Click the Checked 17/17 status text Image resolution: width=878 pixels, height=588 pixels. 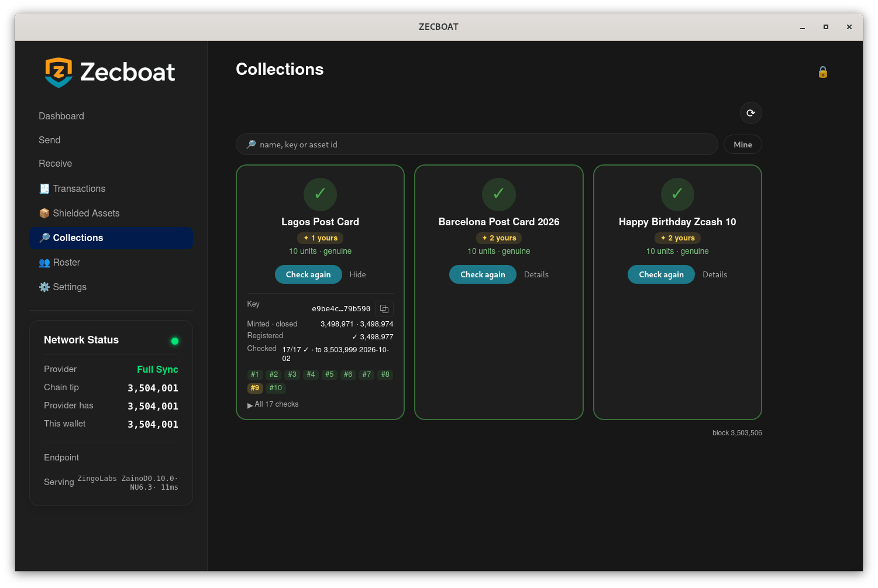point(336,354)
